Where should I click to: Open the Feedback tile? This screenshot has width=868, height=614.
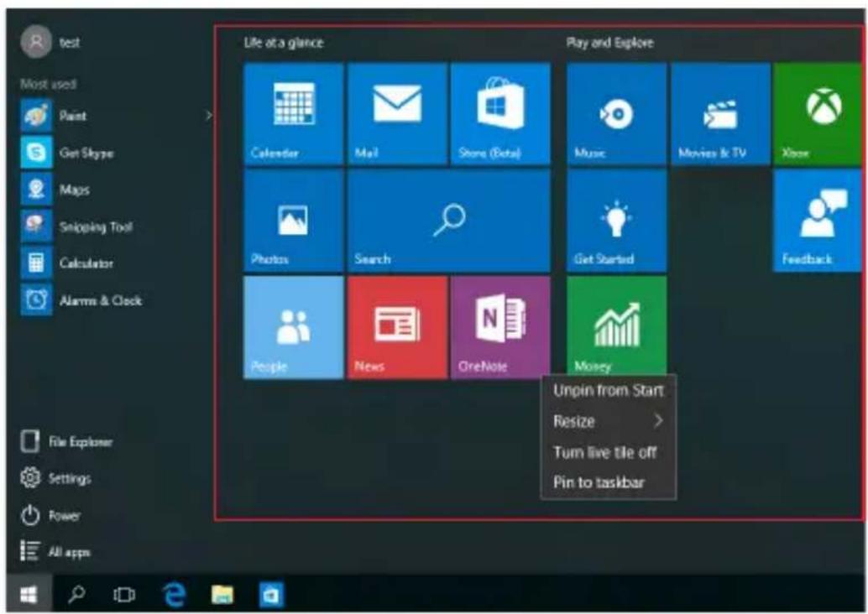(818, 220)
